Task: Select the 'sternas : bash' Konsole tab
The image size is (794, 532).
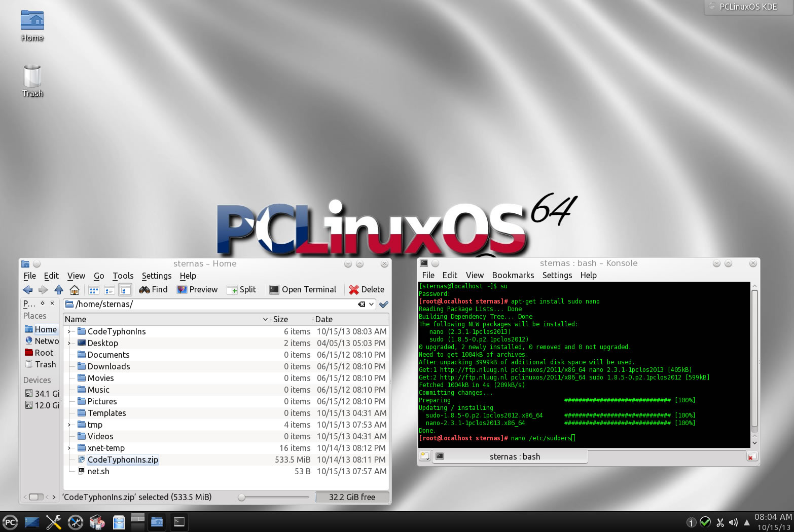Action: pos(510,457)
